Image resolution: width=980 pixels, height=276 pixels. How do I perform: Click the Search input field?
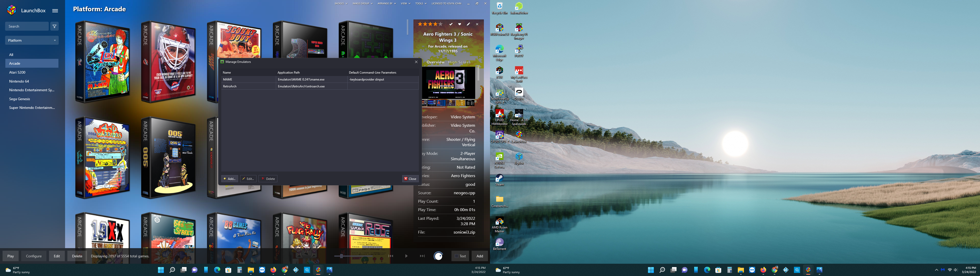[27, 26]
